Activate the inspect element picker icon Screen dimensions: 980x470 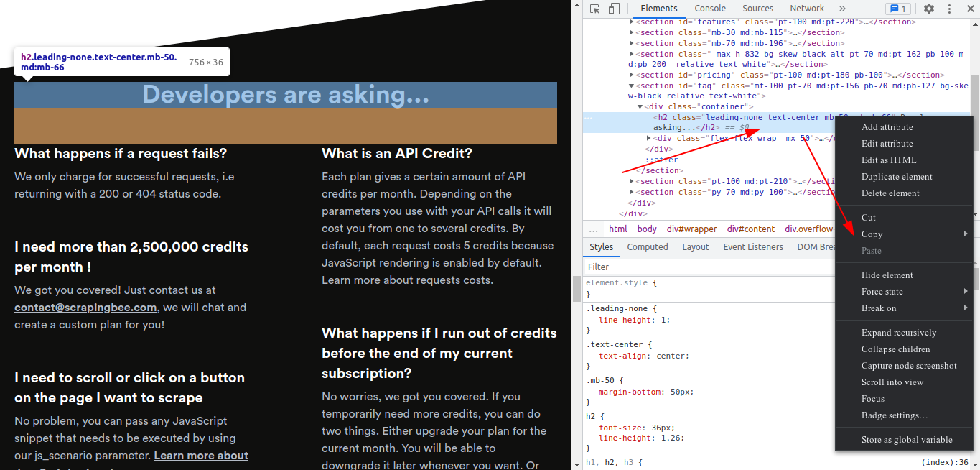pos(595,9)
